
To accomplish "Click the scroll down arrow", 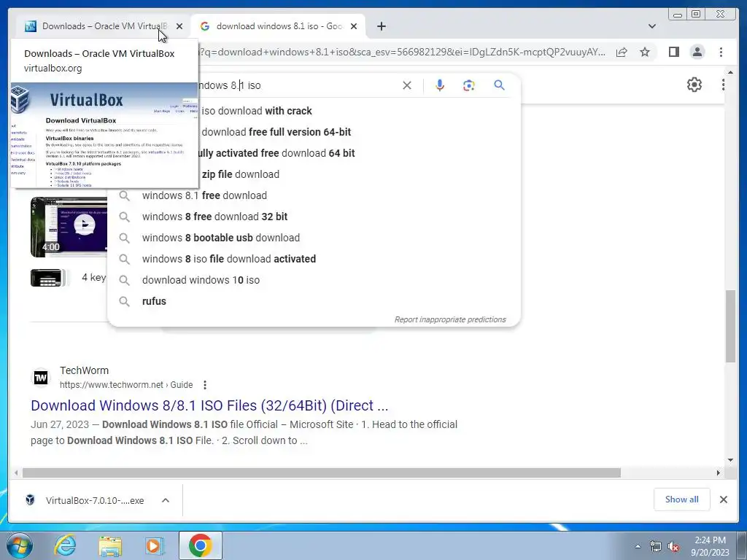I will pos(730,460).
